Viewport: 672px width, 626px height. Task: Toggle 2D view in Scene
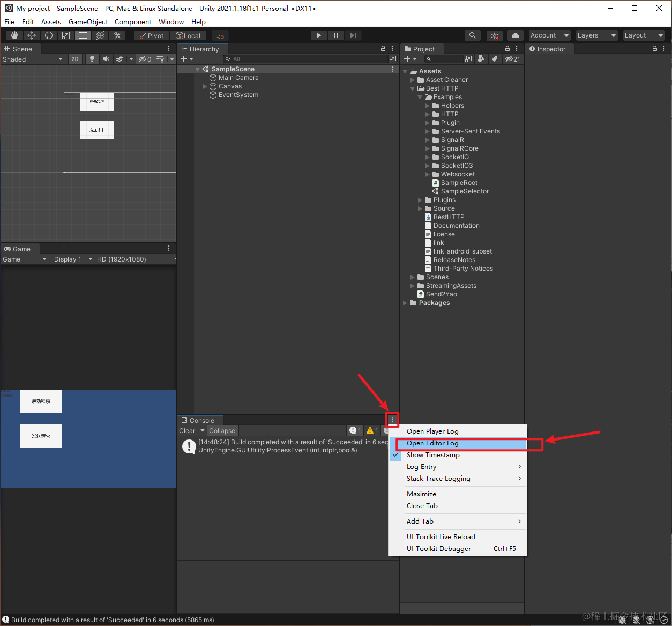click(75, 59)
